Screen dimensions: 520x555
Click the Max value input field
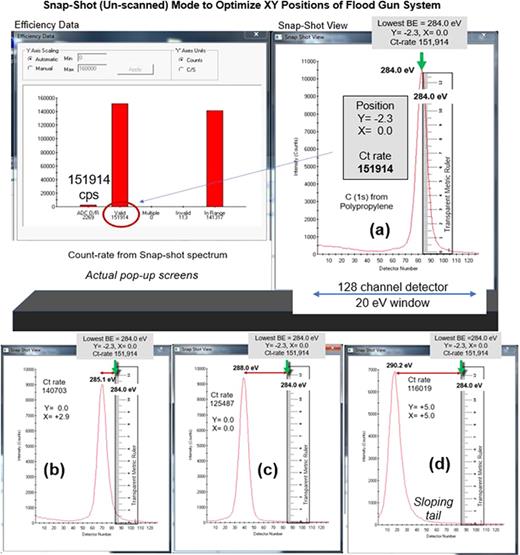(x=92, y=68)
